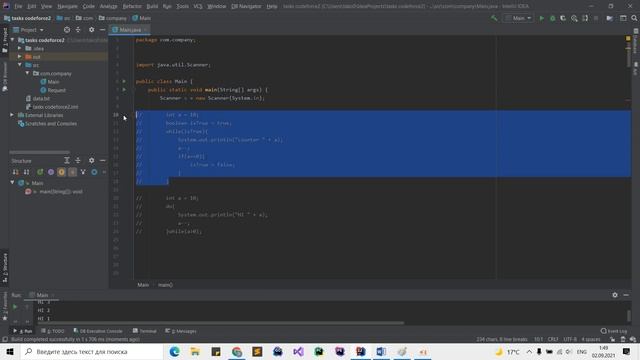Toggle Show Anonymous Classes in Structure
Image resolution: width=640 pixels, height=360 pixels.
tap(83, 172)
